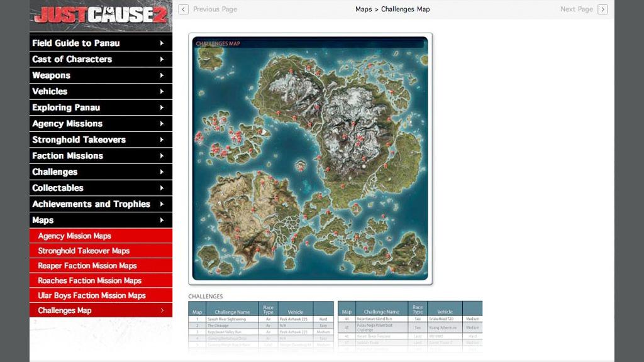
Task: Expand the Exploring Panau arrow
Action: 162,107
